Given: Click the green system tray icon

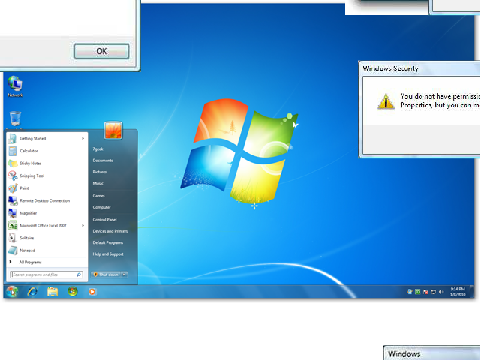Looking at the screenshot, I should click(x=418, y=292).
